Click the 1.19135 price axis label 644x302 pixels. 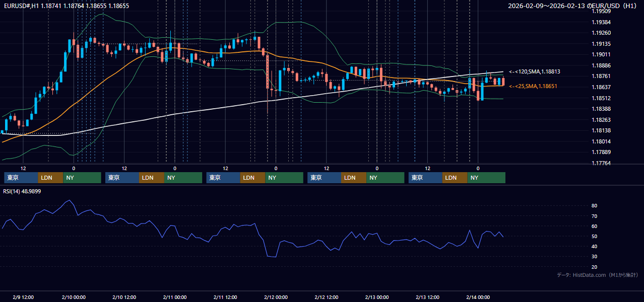(601, 44)
